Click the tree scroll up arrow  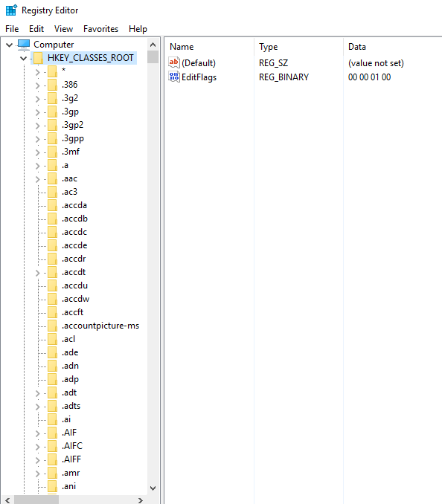tap(153, 45)
